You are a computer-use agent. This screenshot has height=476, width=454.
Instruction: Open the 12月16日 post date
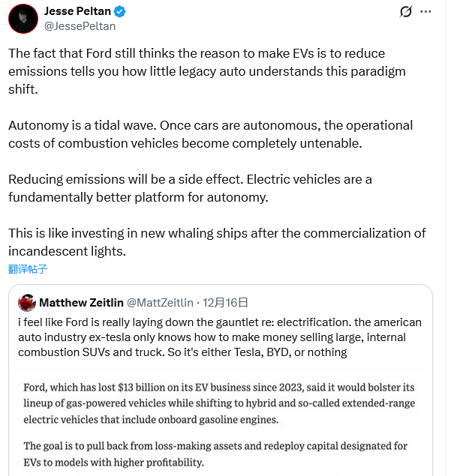click(226, 303)
